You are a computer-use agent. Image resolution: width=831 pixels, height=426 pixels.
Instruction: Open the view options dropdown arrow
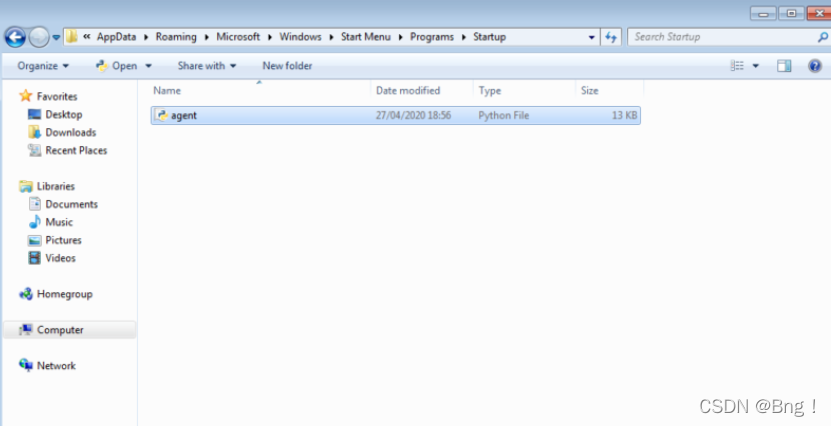(756, 66)
